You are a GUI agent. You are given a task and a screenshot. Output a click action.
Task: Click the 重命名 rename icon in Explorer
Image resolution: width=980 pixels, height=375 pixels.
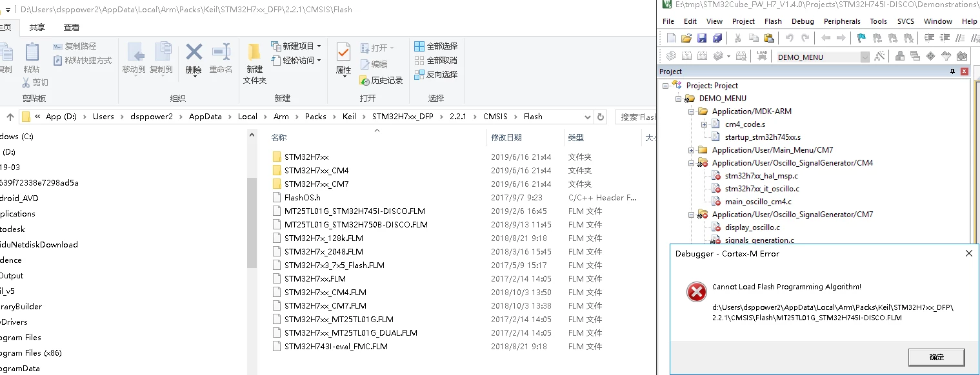click(x=221, y=52)
